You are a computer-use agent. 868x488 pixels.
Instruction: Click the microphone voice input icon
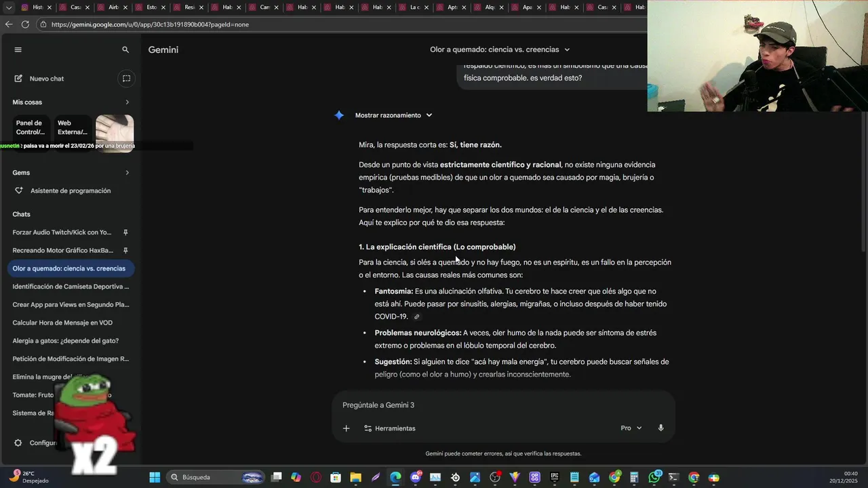pos(660,428)
